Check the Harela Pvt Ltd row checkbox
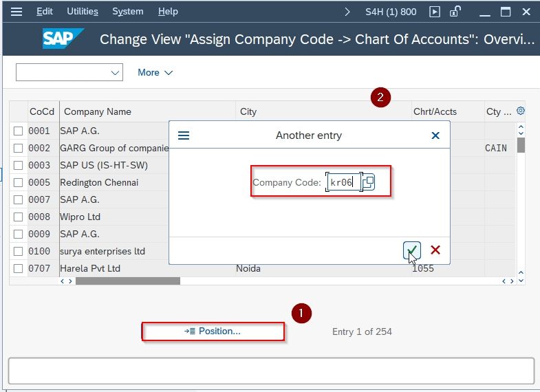Viewport: 540px width, 392px height. pos(18,268)
